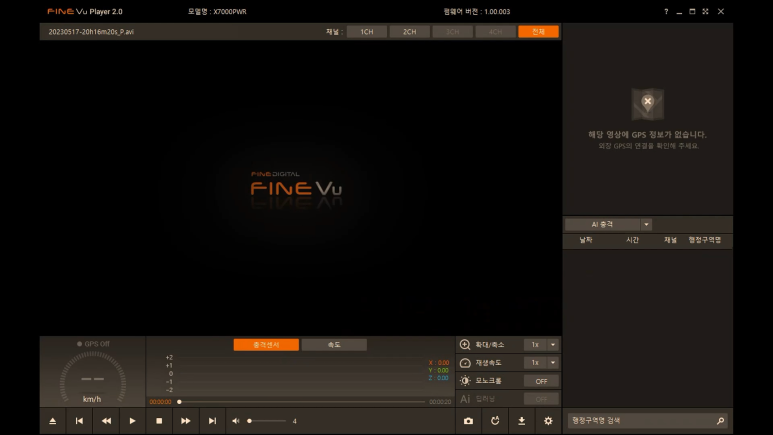Open settings with the gear icon
The image size is (773, 435).
[x=548, y=421]
